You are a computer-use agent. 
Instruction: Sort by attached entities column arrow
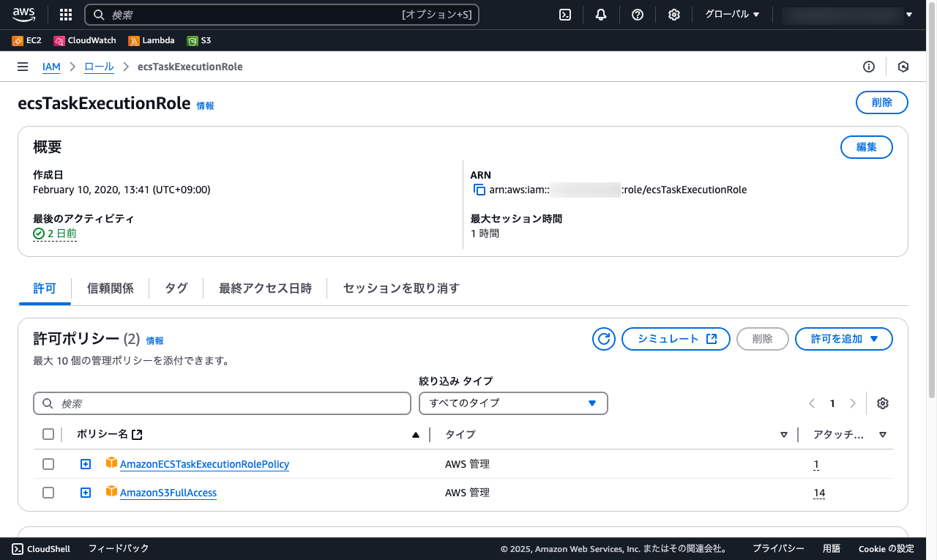click(883, 435)
